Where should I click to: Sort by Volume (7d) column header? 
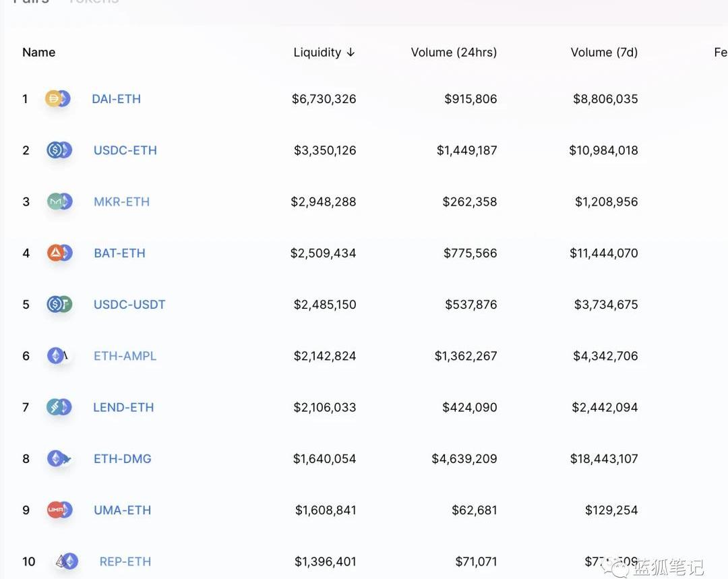(x=604, y=53)
